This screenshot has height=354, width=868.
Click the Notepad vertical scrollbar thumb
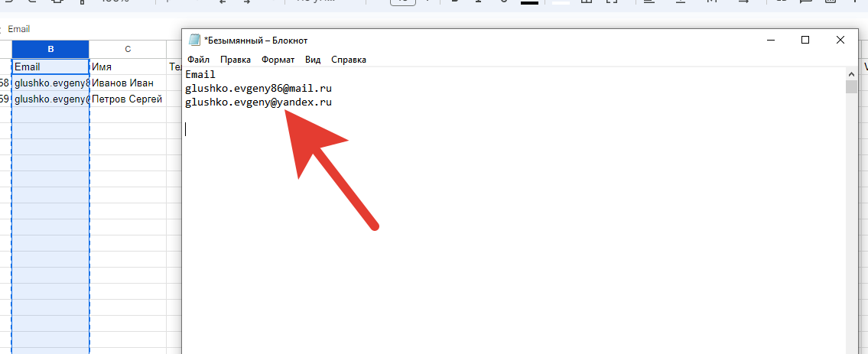[851, 86]
